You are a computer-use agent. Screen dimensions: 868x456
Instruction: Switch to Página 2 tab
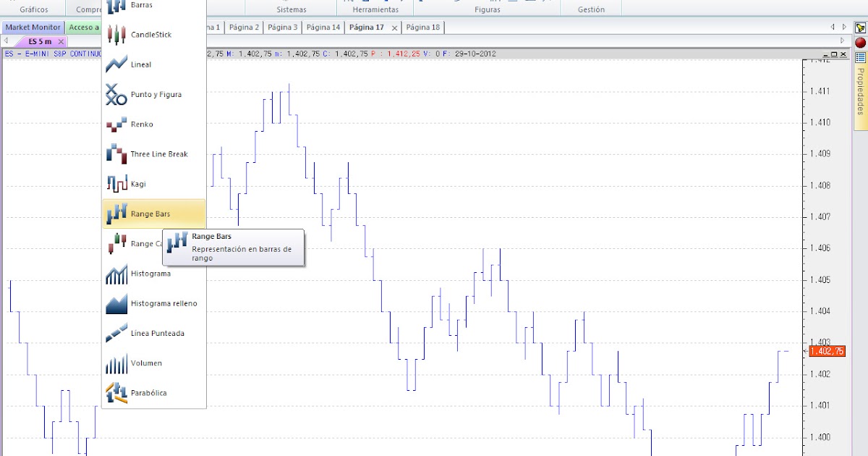[x=244, y=28]
